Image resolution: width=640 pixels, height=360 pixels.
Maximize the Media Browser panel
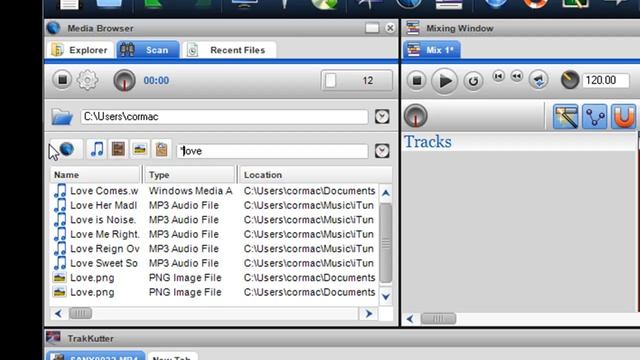click(372, 28)
